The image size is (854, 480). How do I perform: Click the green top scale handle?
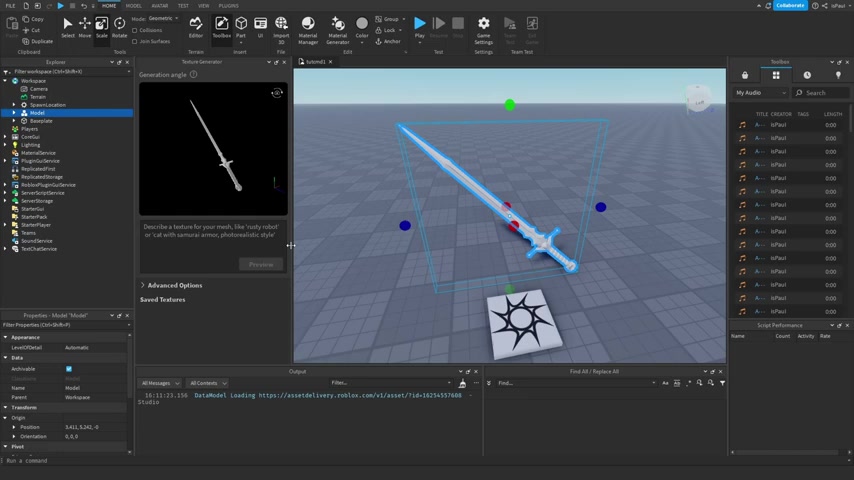click(x=509, y=105)
